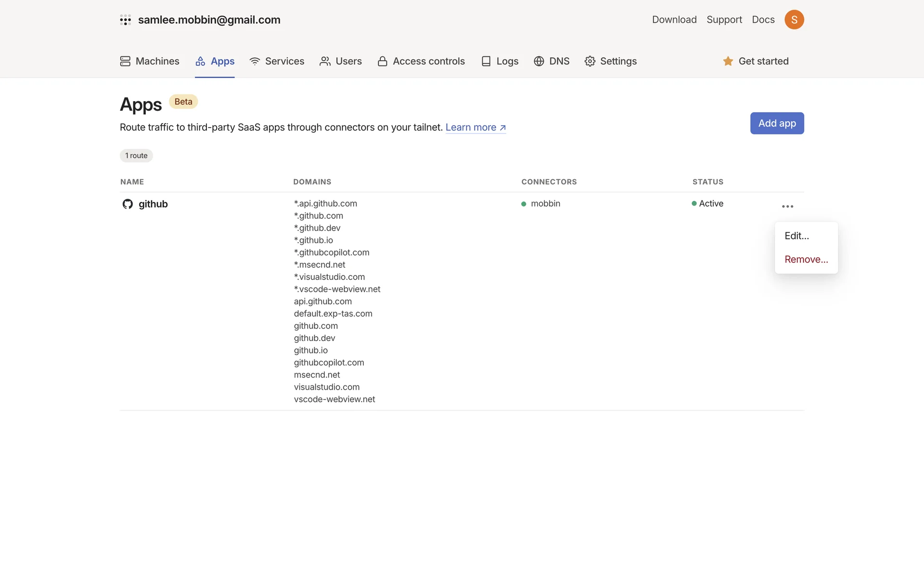Click the Download link in header

tap(674, 20)
